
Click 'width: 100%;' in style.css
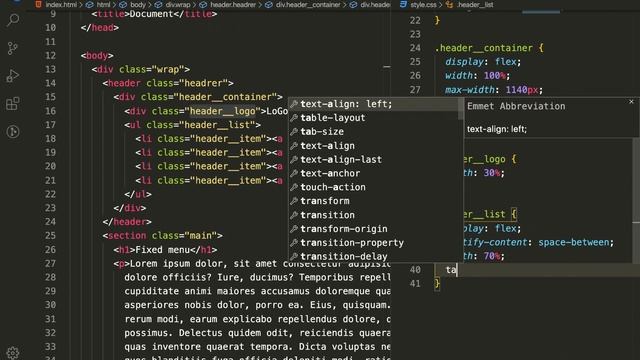tap(478, 76)
